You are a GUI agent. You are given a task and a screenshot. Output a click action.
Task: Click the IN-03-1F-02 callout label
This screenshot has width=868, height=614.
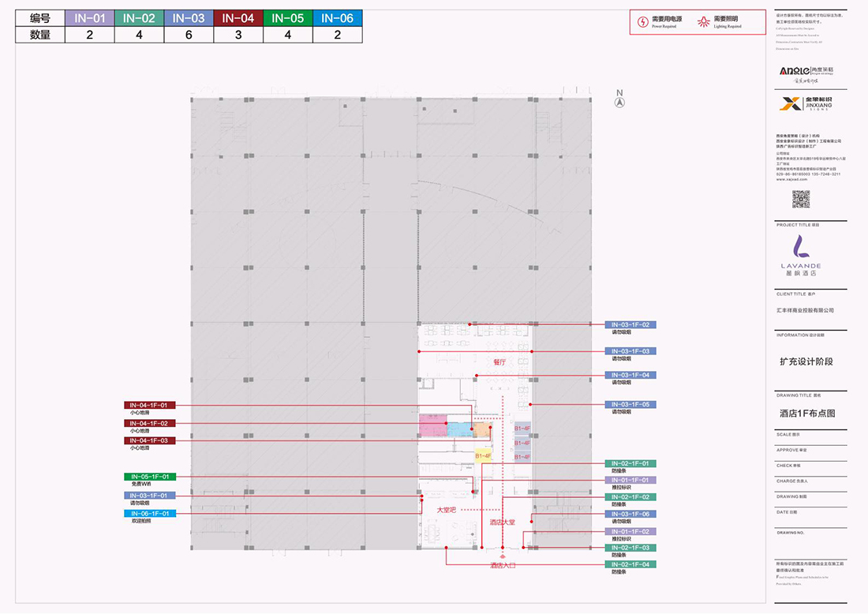click(x=630, y=325)
